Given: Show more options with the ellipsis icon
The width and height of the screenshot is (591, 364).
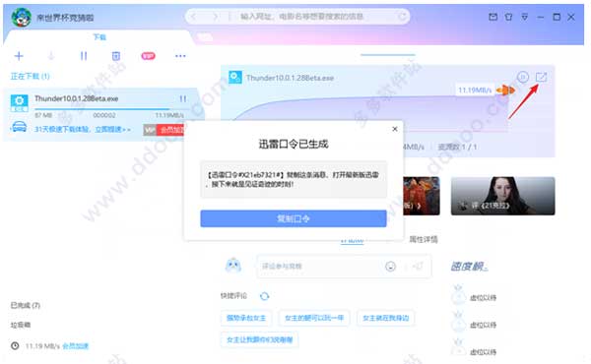Looking at the screenshot, I should (x=180, y=56).
